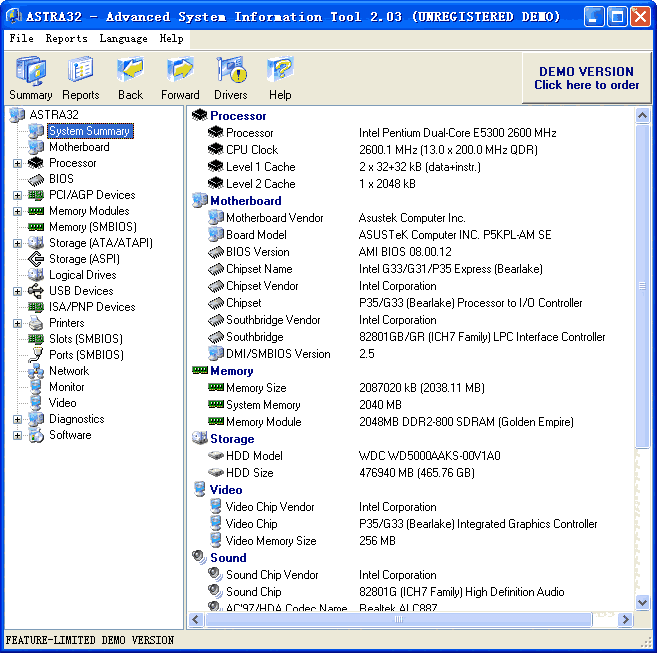Open the Language menu
This screenshot has width=657, height=653.
tap(123, 38)
